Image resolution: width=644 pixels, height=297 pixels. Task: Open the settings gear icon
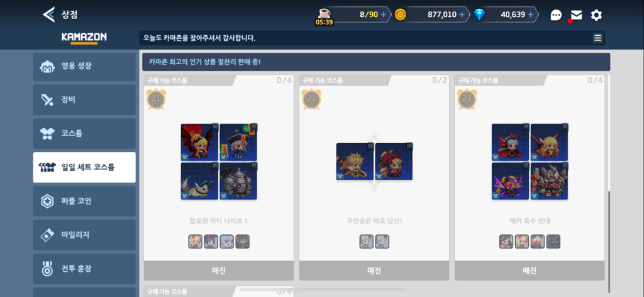[x=596, y=15]
